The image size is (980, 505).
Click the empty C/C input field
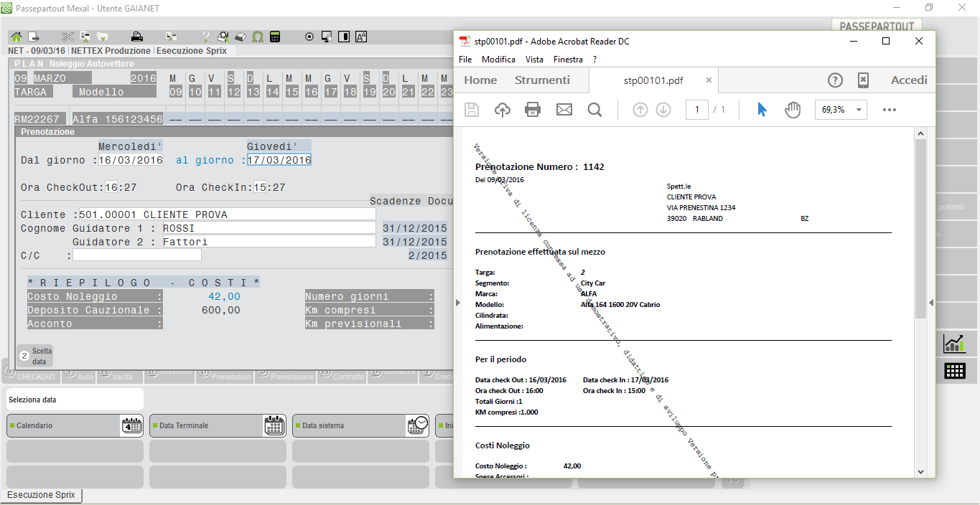click(x=137, y=255)
